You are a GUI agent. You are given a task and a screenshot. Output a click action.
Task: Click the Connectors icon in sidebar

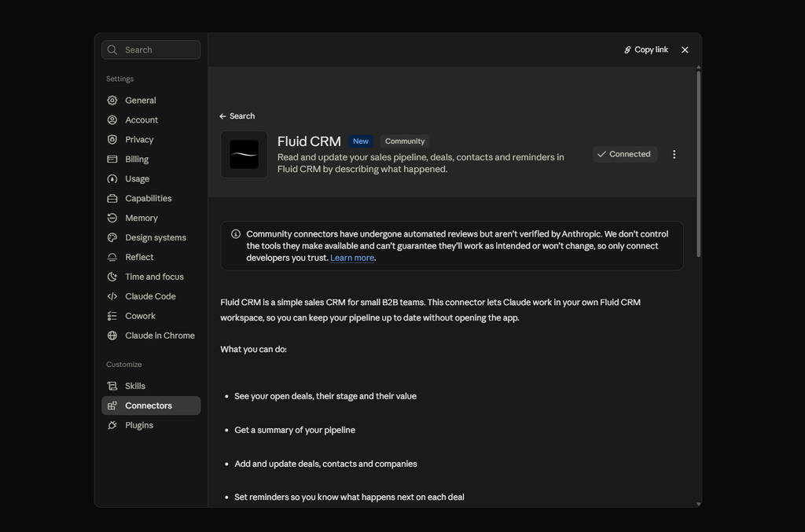112,405
